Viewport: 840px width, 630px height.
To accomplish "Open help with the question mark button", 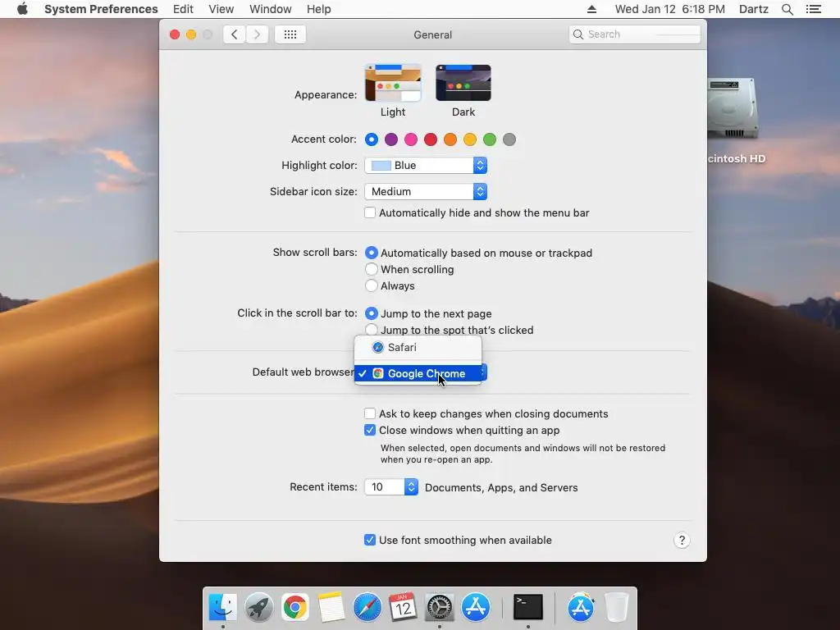I will [x=682, y=540].
